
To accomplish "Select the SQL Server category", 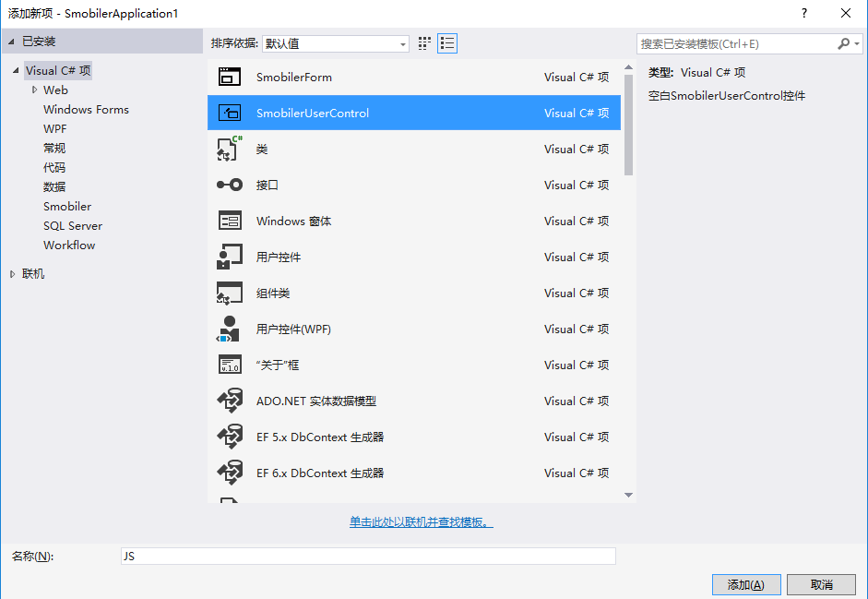I will 73,225.
